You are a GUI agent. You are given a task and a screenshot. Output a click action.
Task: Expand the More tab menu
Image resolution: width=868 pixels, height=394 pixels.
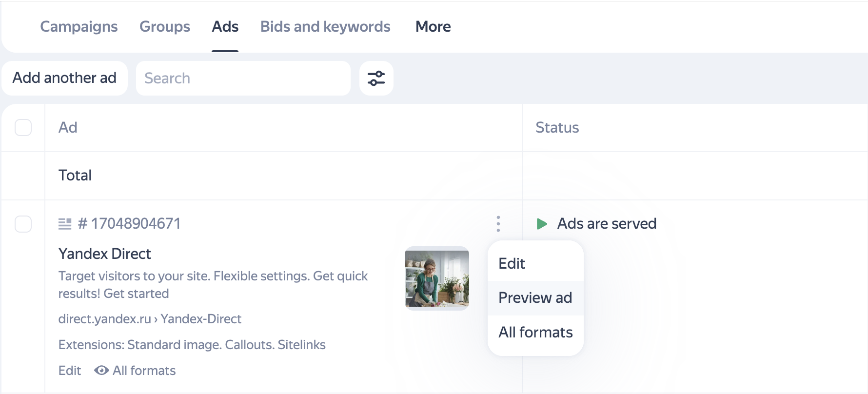click(433, 27)
